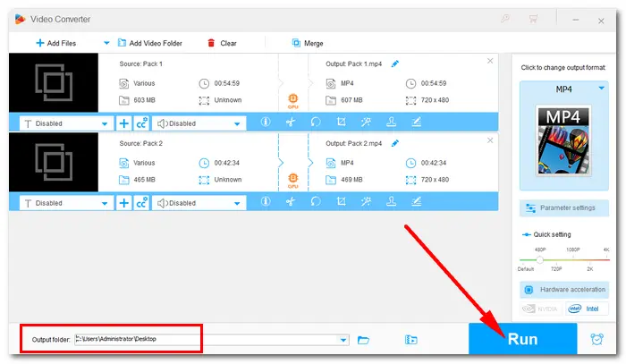Viewport: 626px width, 364px height.
Task: Click the Add Files button
Action: click(55, 43)
